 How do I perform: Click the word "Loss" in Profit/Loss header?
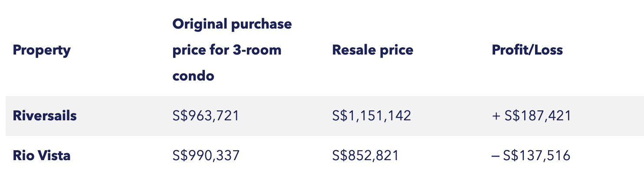coord(549,50)
